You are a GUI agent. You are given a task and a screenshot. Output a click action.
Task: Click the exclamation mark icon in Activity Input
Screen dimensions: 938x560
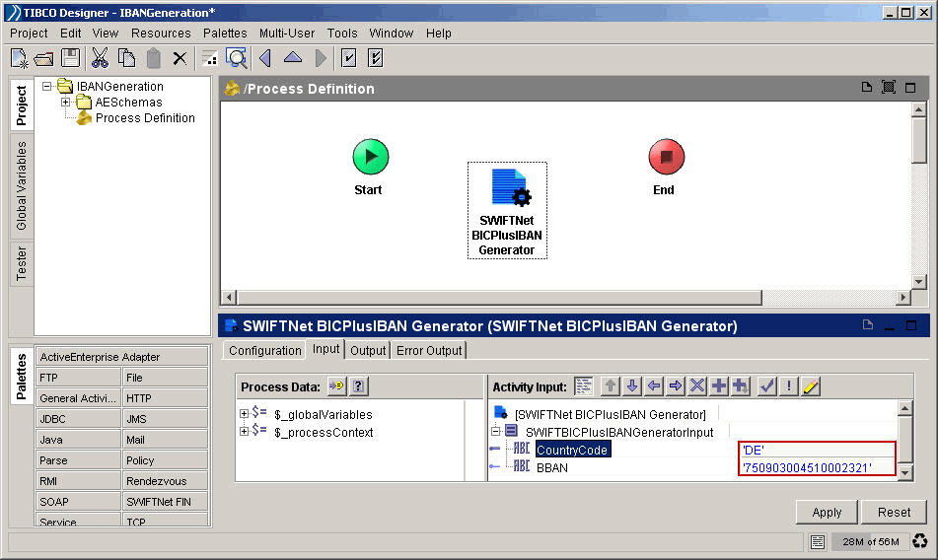[789, 386]
